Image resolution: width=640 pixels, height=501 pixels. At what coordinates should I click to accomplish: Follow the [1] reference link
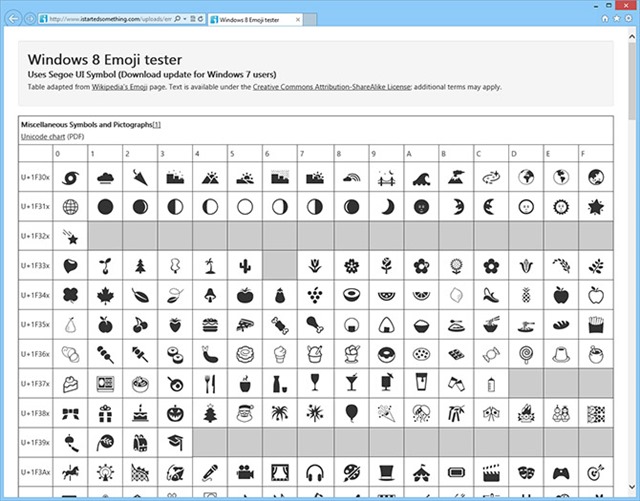[157, 125]
